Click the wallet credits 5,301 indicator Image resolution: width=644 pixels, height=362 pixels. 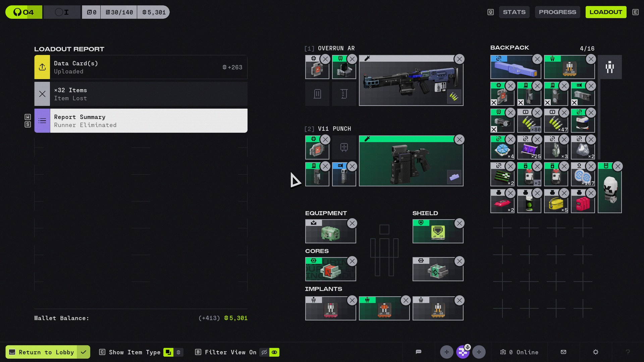tap(154, 12)
